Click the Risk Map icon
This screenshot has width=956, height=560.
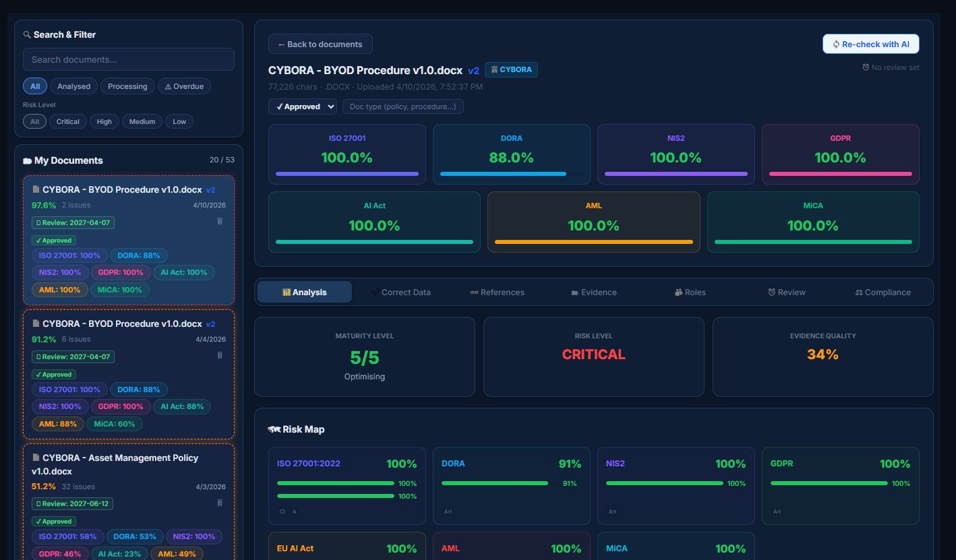(274, 429)
